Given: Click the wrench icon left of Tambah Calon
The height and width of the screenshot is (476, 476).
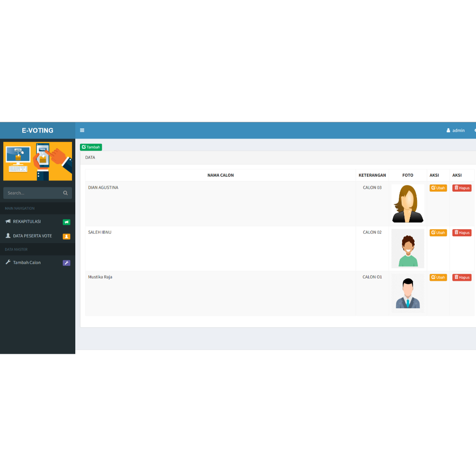Looking at the screenshot, I should point(8,262).
